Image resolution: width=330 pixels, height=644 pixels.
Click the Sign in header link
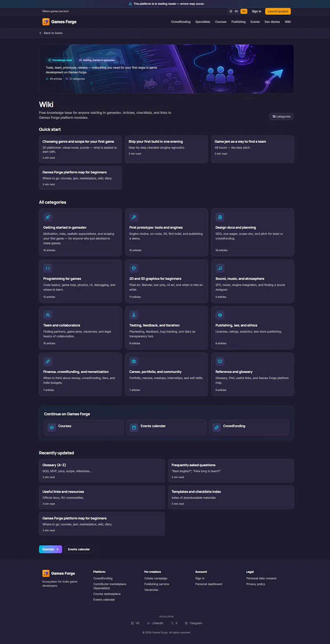257,12
